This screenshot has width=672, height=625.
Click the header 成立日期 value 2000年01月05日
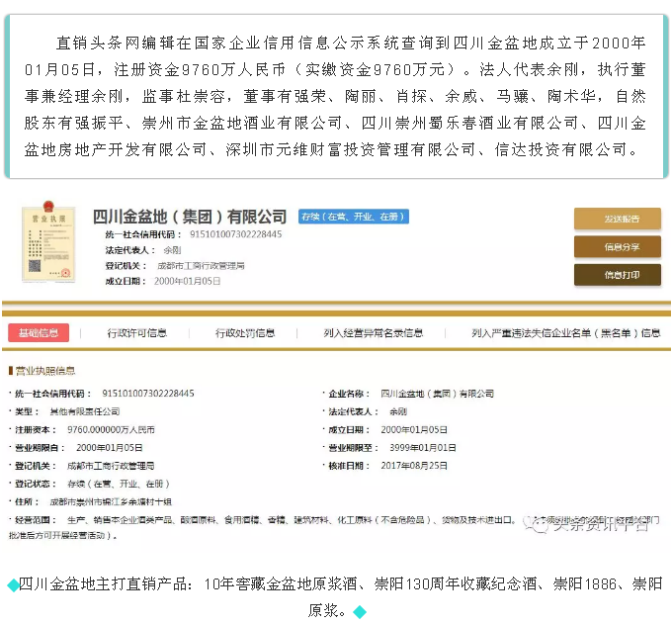[x=188, y=281]
